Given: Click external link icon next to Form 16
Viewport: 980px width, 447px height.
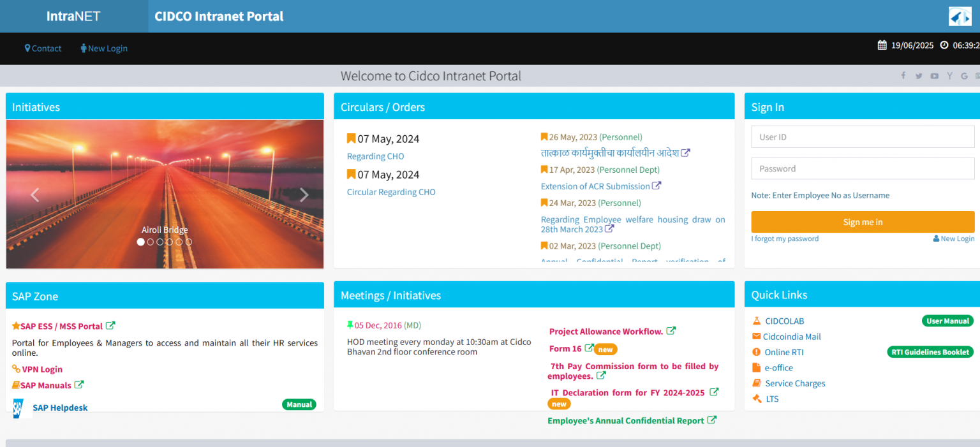Looking at the screenshot, I should coord(589,348).
